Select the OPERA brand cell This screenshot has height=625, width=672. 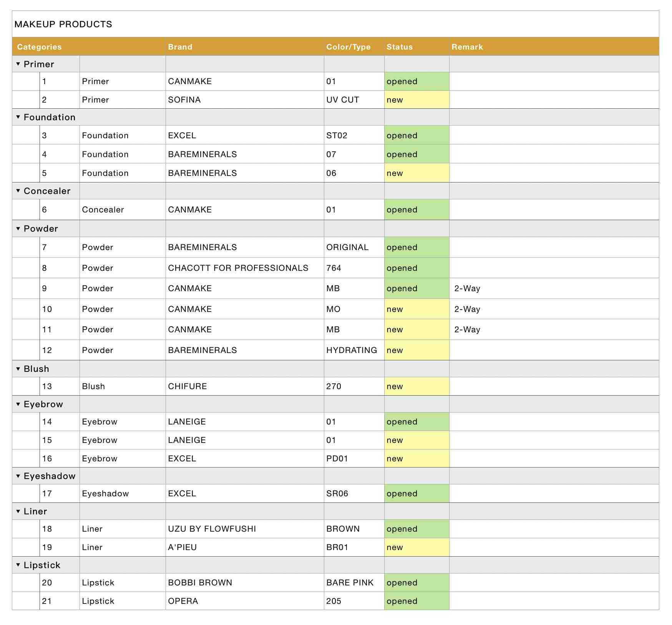point(245,601)
